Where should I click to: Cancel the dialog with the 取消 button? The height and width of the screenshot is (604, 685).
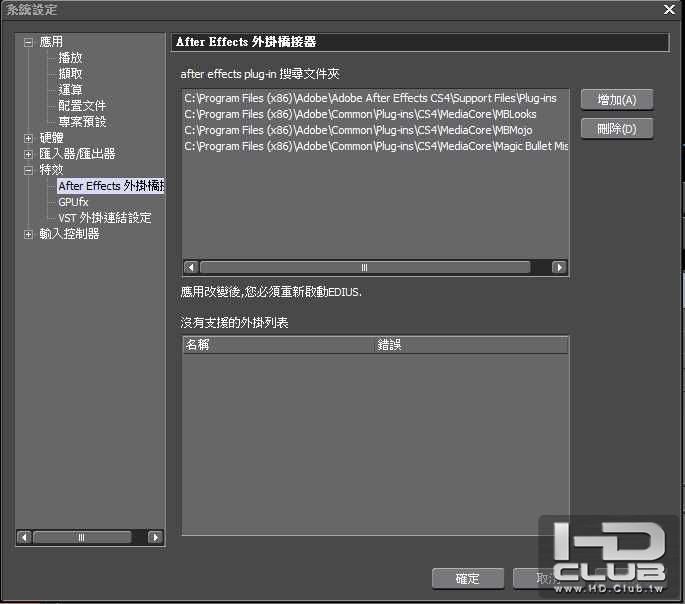[x=547, y=578]
